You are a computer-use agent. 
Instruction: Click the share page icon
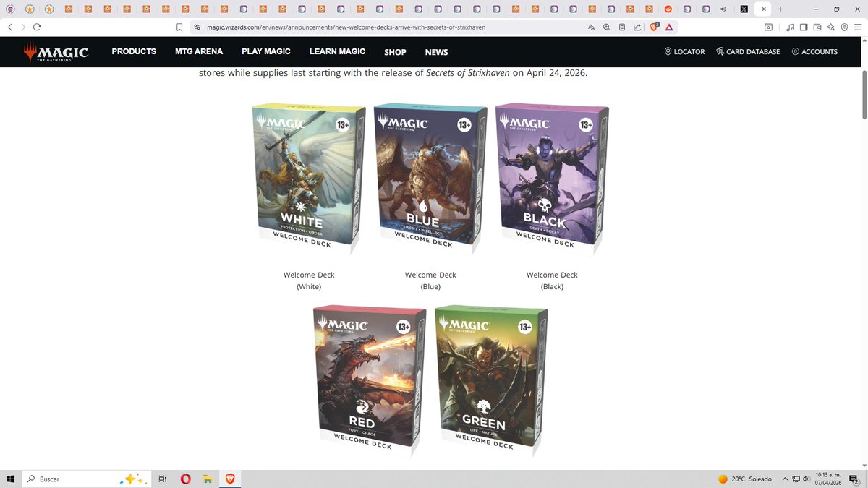pyautogui.click(x=637, y=27)
